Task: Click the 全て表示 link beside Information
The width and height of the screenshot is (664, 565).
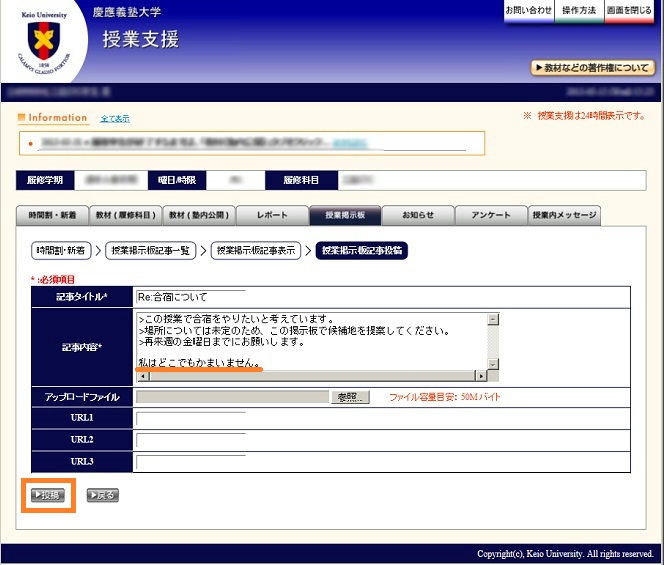Action: point(115,119)
